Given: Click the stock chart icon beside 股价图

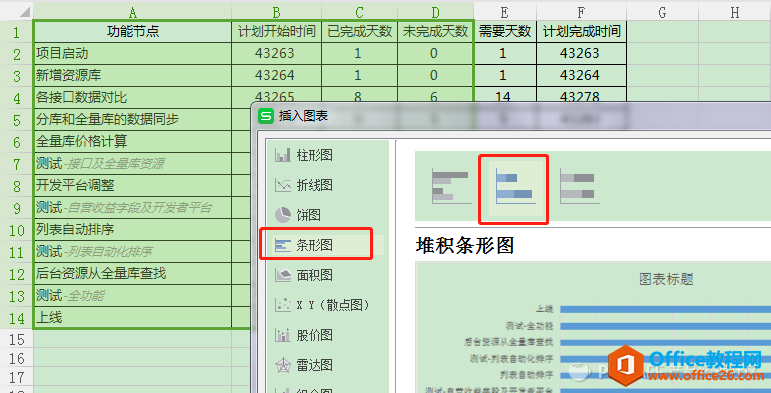Looking at the screenshot, I should [283, 335].
